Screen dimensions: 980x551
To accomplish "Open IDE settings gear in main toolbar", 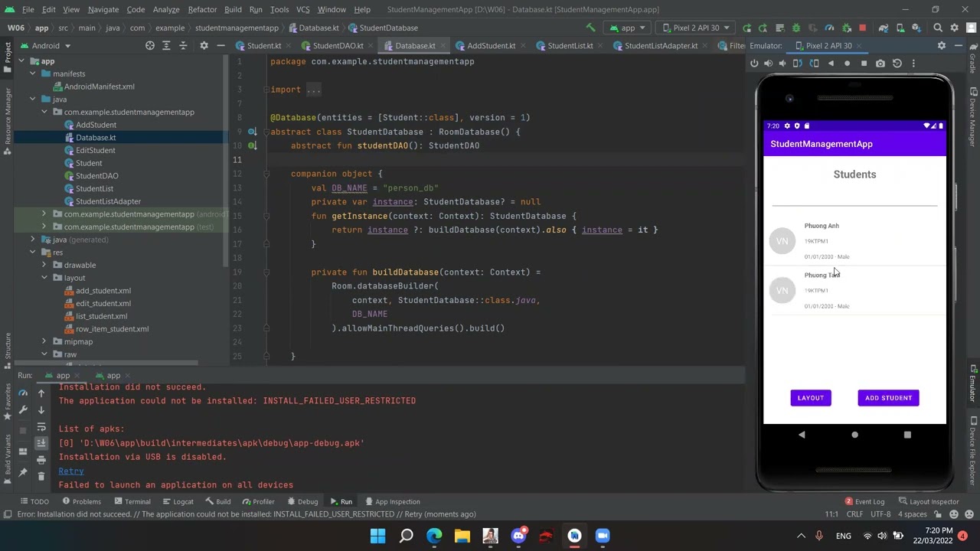I will 954,28.
